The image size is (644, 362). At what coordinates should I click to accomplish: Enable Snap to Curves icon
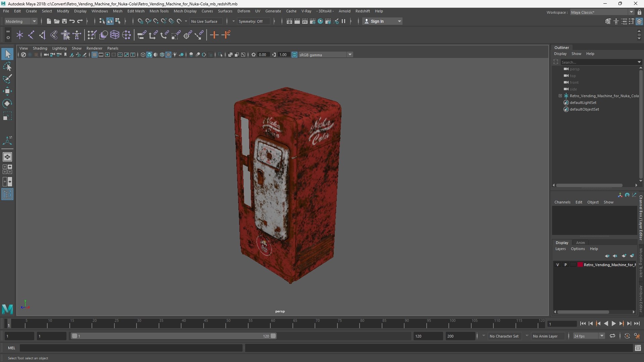pyautogui.click(x=148, y=21)
